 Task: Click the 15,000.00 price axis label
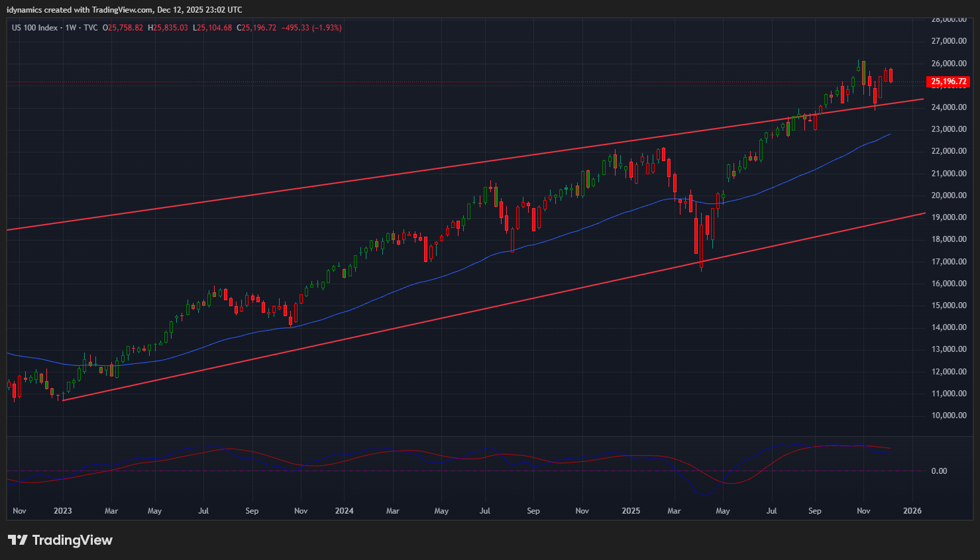pos(948,306)
